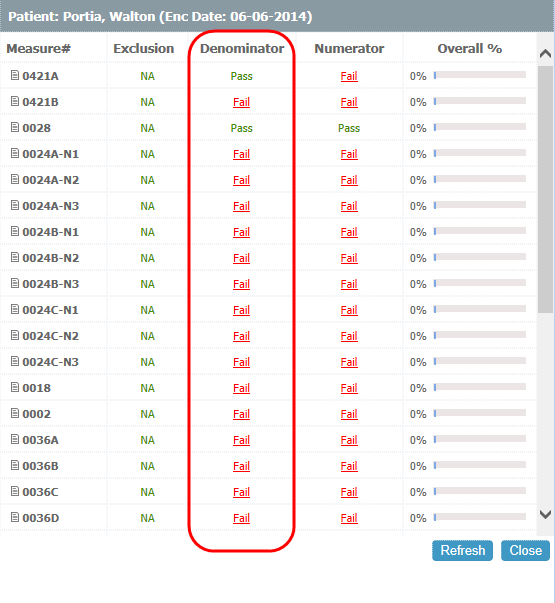
Task: Click Numerator Fail link for 0036D
Action: click(349, 518)
